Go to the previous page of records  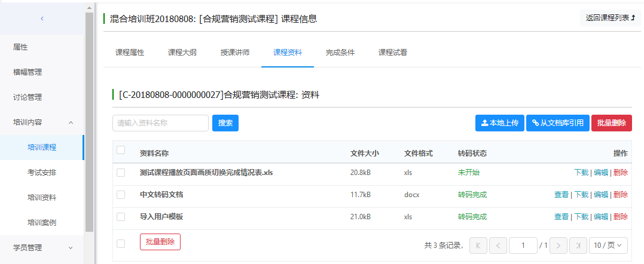pos(498,245)
